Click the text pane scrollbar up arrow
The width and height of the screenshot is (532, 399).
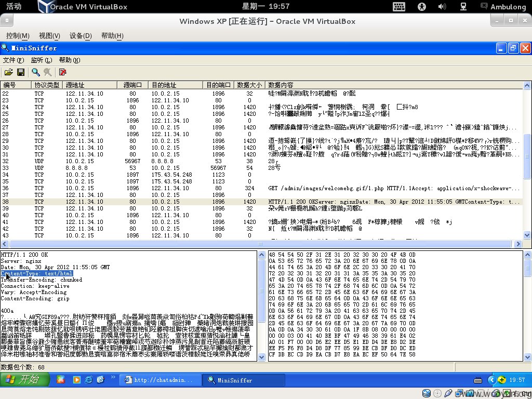click(x=262, y=255)
